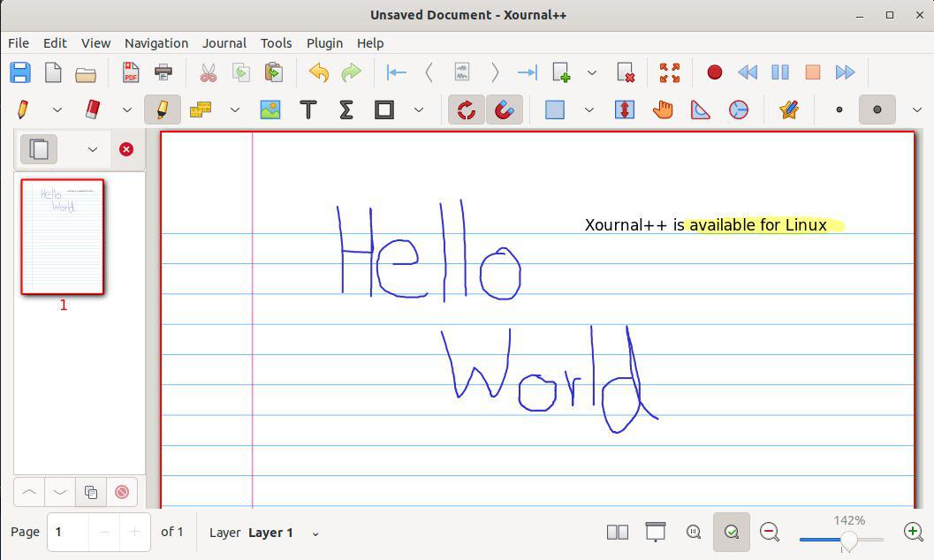Insert a new page after current
This screenshot has width=934, height=560.
tap(560, 72)
